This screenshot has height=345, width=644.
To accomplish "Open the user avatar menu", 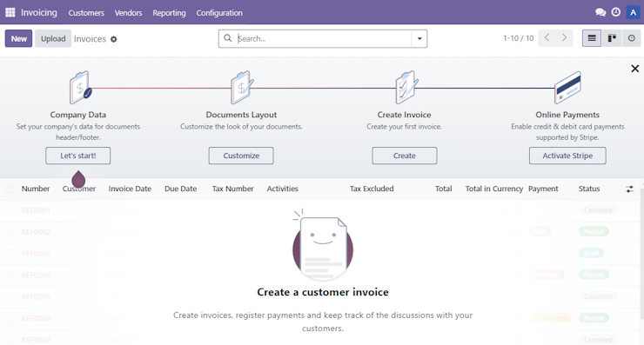I will [x=633, y=12].
